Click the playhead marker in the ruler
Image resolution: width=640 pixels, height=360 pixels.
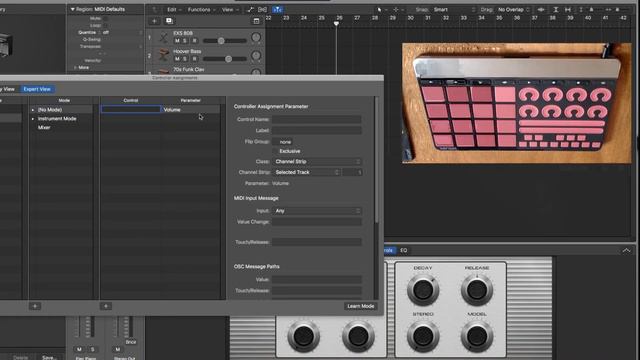click(336, 24)
